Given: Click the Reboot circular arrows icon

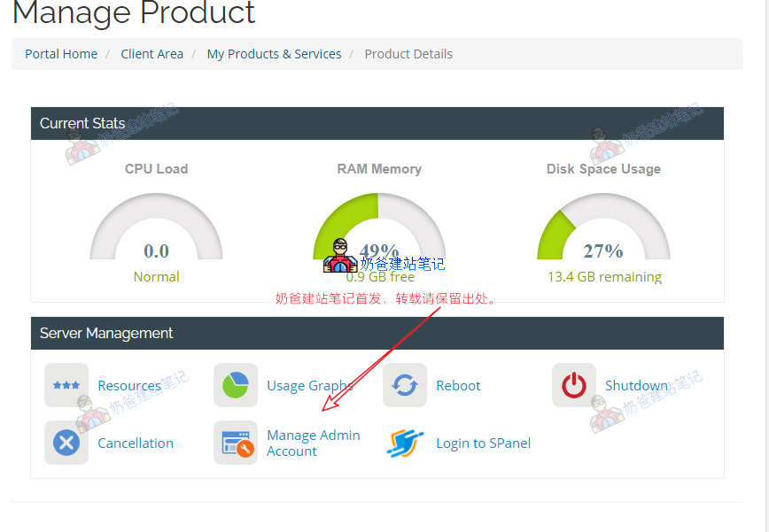Looking at the screenshot, I should click(405, 385).
